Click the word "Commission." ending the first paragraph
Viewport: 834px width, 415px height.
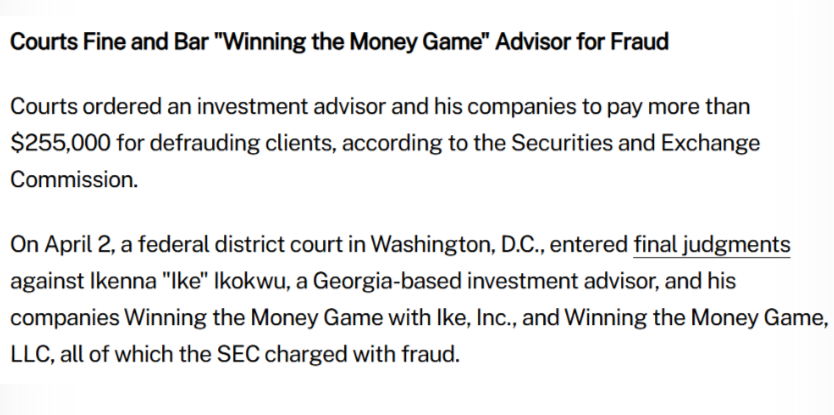click(74, 179)
